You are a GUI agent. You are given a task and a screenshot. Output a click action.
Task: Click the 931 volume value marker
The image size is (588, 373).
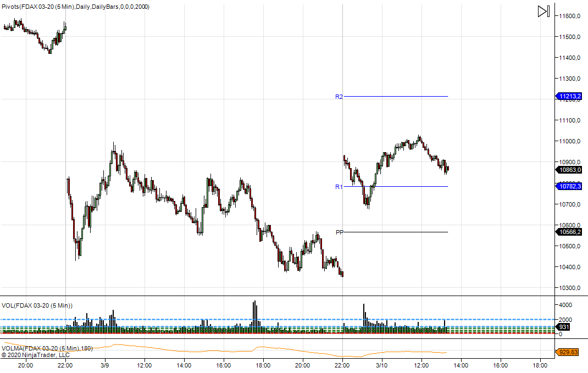point(565,327)
